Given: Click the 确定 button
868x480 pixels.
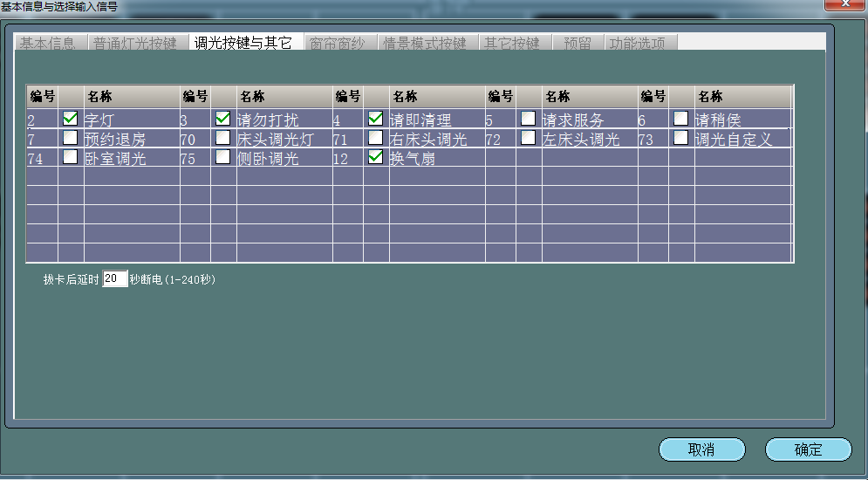Looking at the screenshot, I should click(x=808, y=449).
